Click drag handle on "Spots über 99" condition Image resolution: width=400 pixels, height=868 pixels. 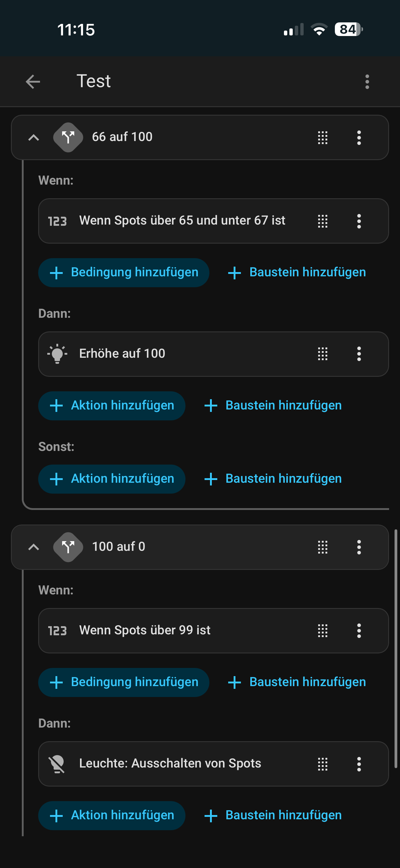click(x=322, y=630)
